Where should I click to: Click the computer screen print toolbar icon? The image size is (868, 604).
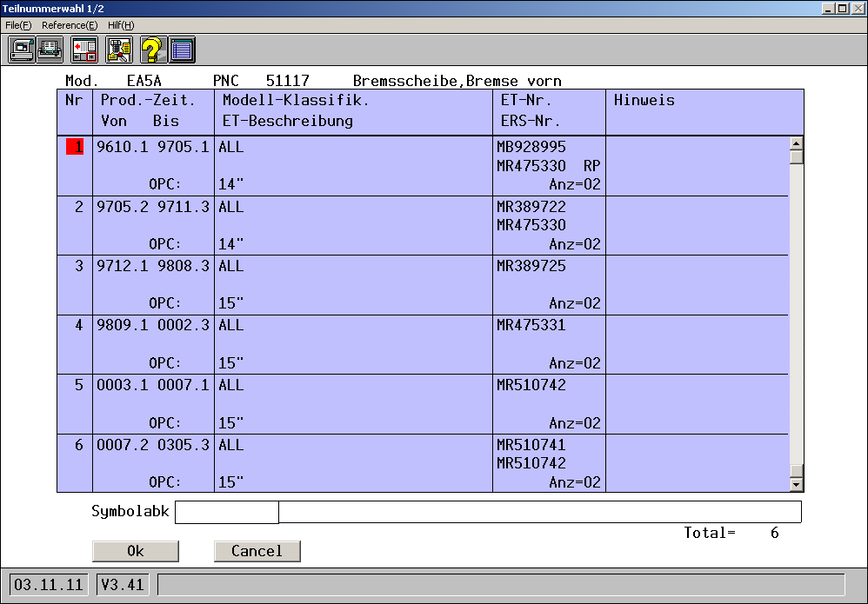(x=22, y=49)
